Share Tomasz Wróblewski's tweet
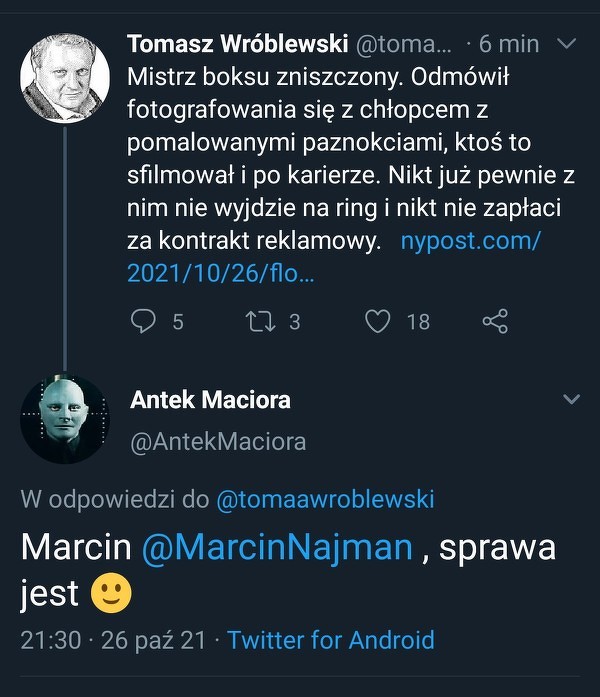Screen dimensions: 600x697 click(x=495, y=321)
